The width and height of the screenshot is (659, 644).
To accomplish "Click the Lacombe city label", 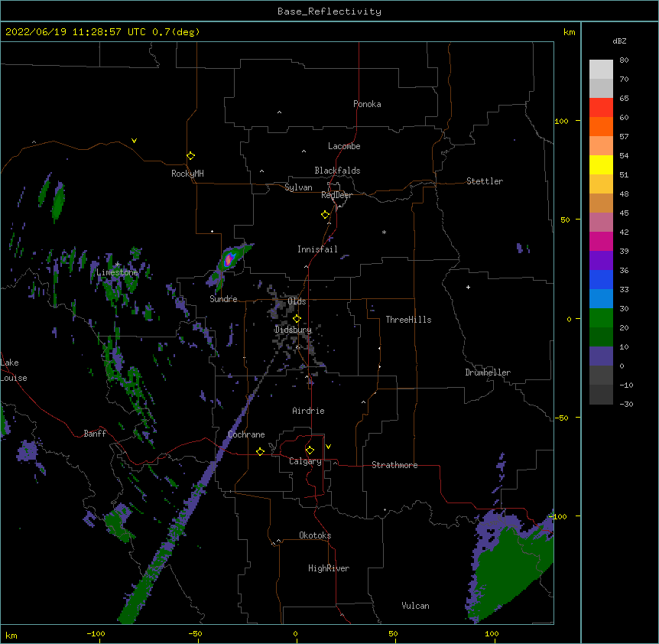I will click(344, 146).
